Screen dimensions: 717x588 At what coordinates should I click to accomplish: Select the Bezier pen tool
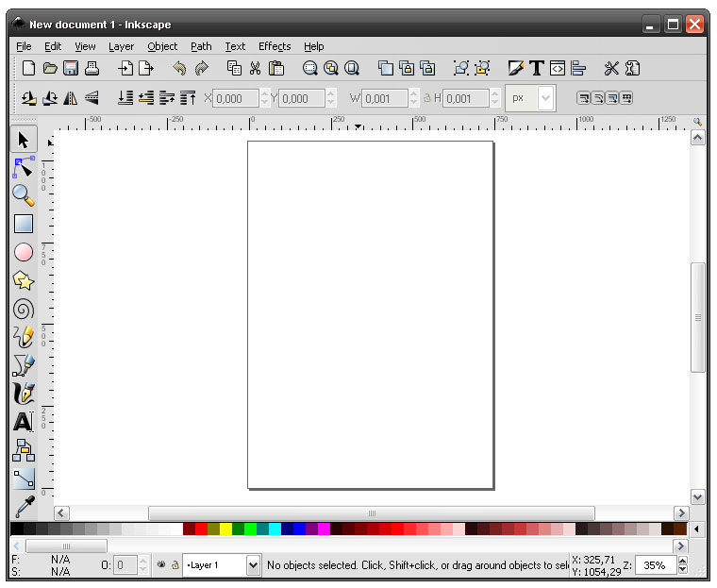click(24, 365)
